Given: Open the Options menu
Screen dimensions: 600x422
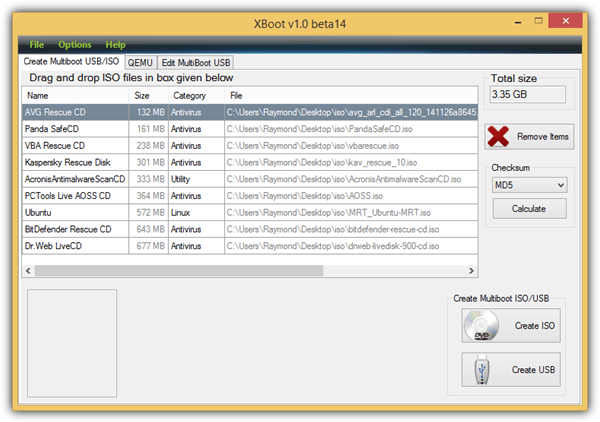Looking at the screenshot, I should 75,45.
